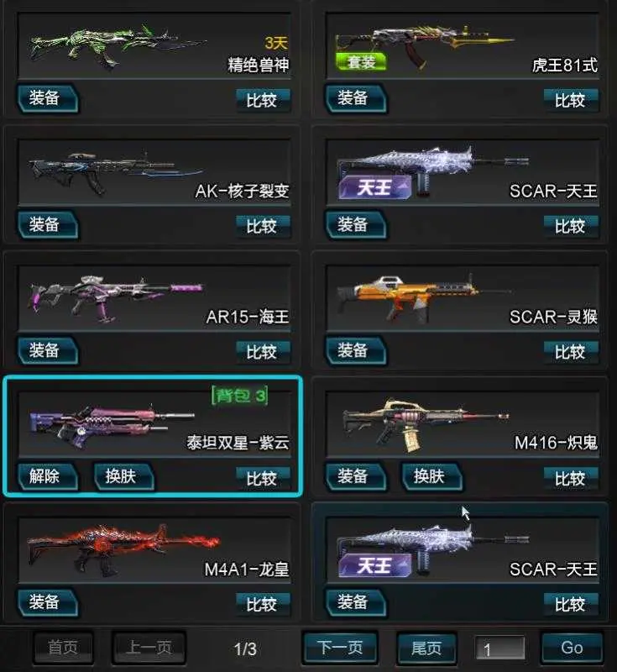The image size is (617, 672).
Task: Equip the M4A1-龙皇 rifle
Action: point(48,602)
